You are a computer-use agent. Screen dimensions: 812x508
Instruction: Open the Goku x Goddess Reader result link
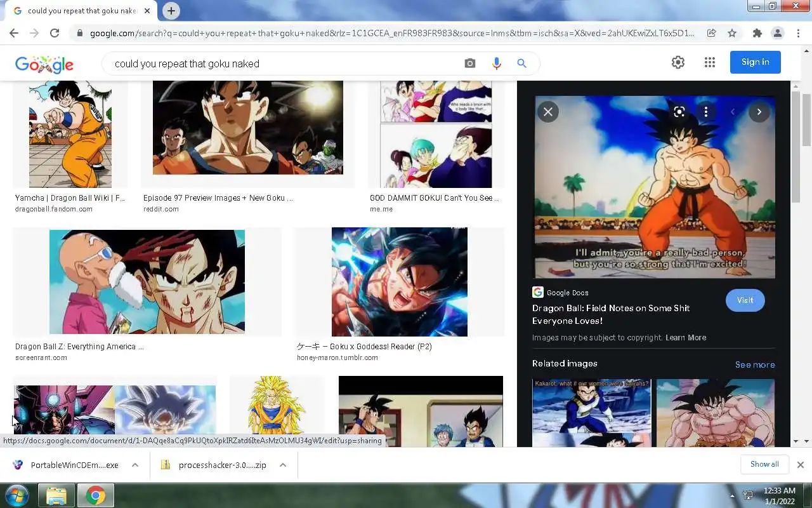point(364,347)
